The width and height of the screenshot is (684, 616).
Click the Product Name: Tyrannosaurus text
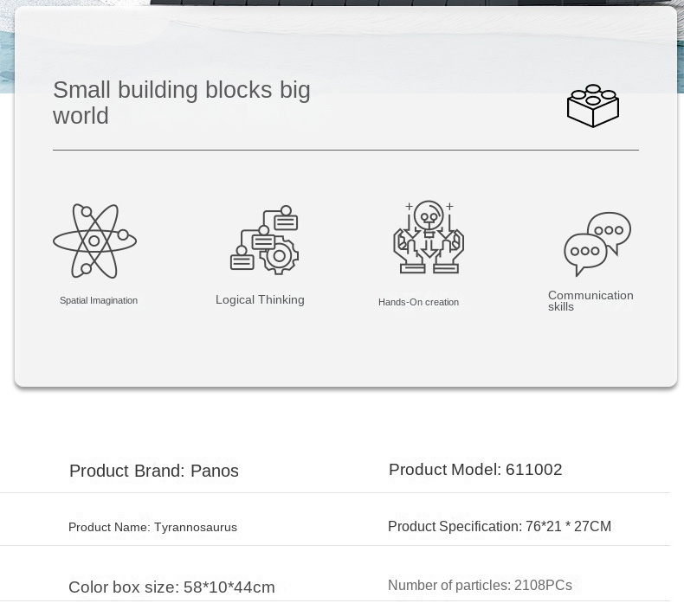152,527
